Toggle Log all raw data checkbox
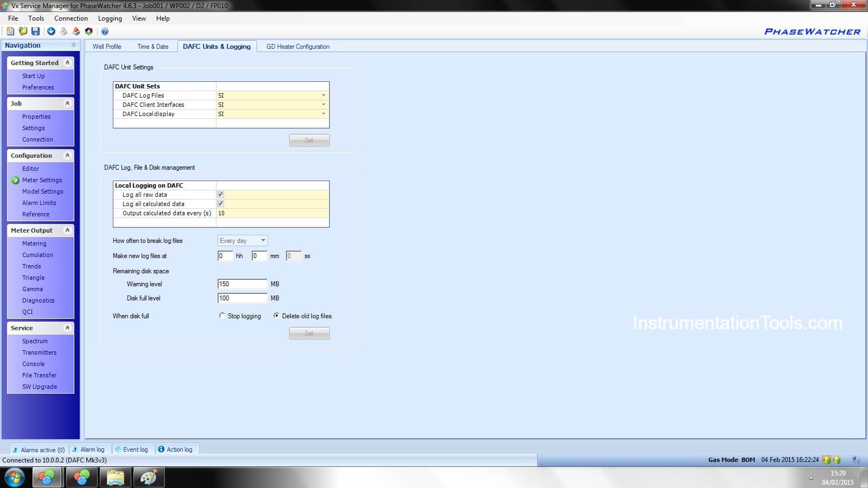 tap(220, 195)
